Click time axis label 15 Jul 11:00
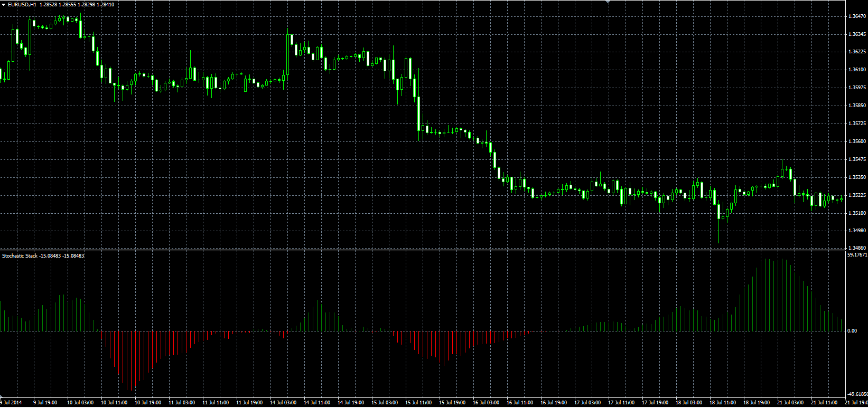The height and width of the screenshot is (408, 868). [418, 403]
